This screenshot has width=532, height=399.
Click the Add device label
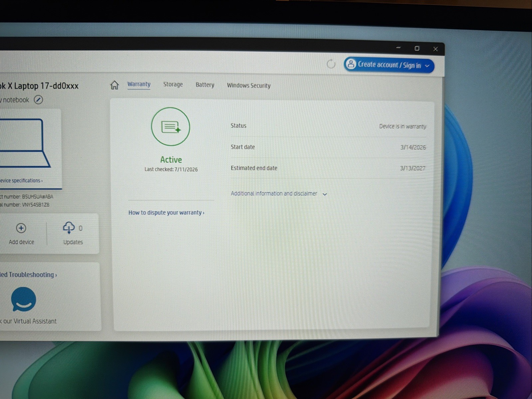click(21, 242)
